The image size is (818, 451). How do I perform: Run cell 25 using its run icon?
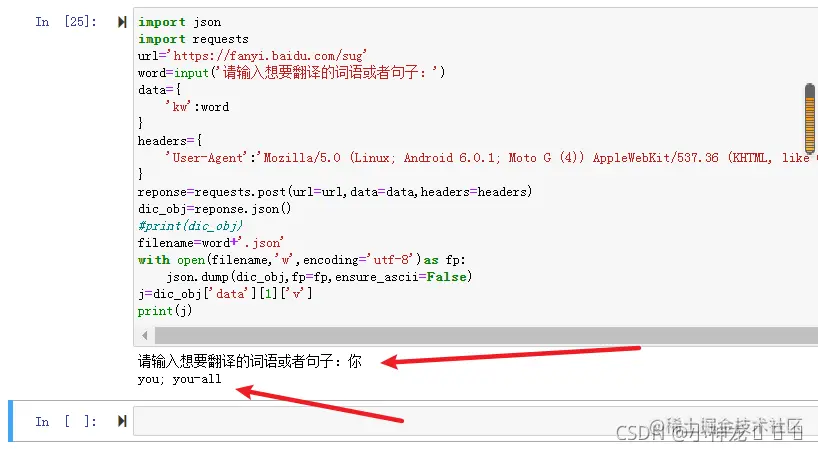coord(122,22)
